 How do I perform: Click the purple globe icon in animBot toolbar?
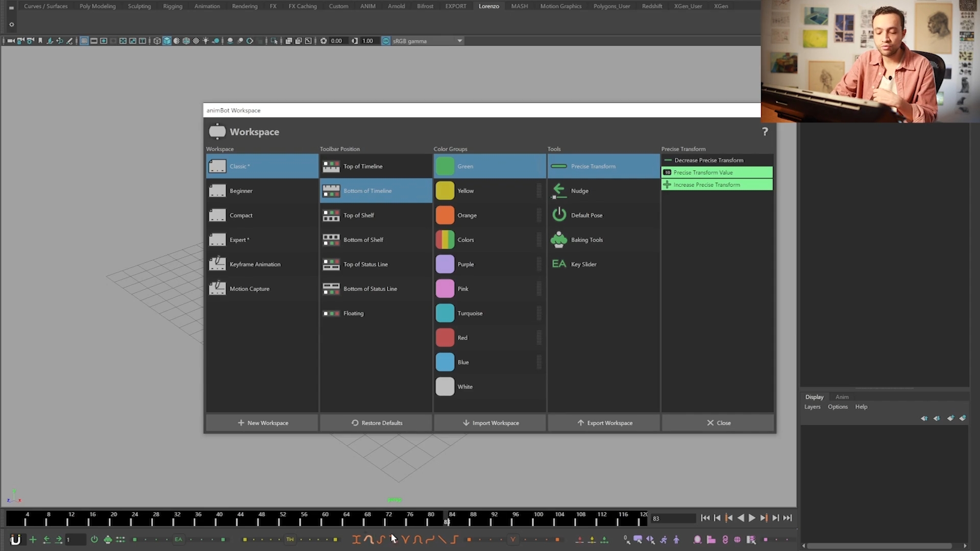coord(738,539)
